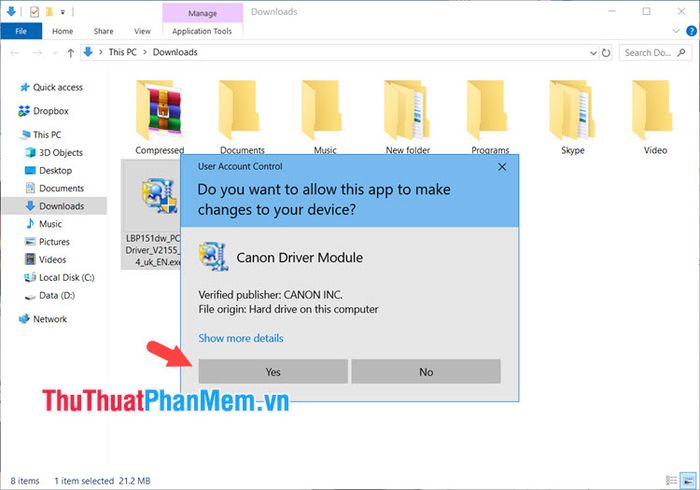
Task: Click No in User Account Control dialog
Action: [x=426, y=372]
